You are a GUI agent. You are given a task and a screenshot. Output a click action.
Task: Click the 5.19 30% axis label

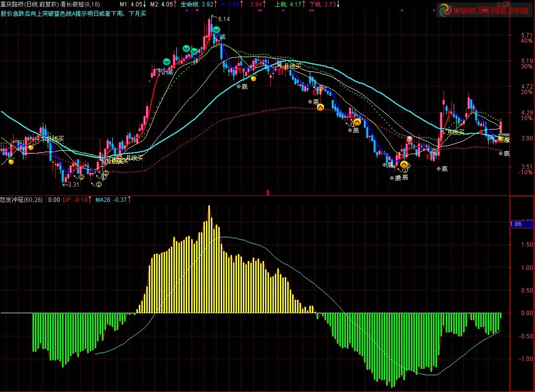tap(527, 64)
